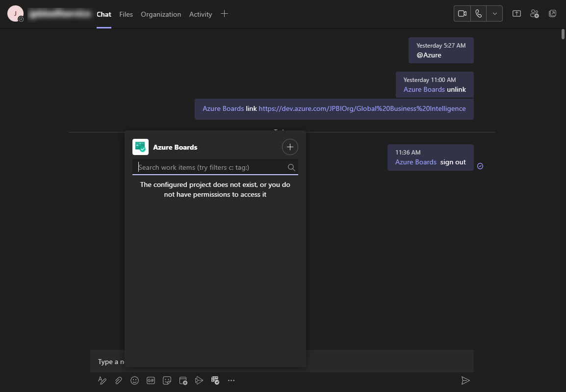Open the Stream icon in compose toolbar
566x392 pixels.
(x=199, y=380)
